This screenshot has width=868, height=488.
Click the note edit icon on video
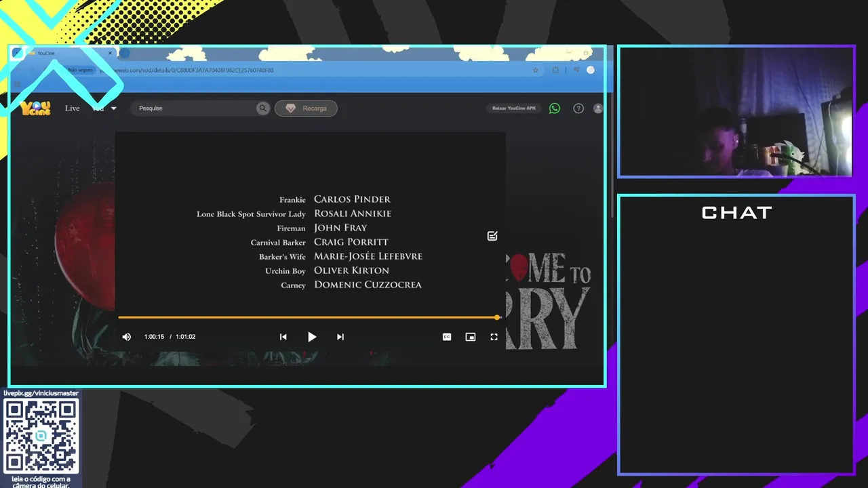point(492,236)
